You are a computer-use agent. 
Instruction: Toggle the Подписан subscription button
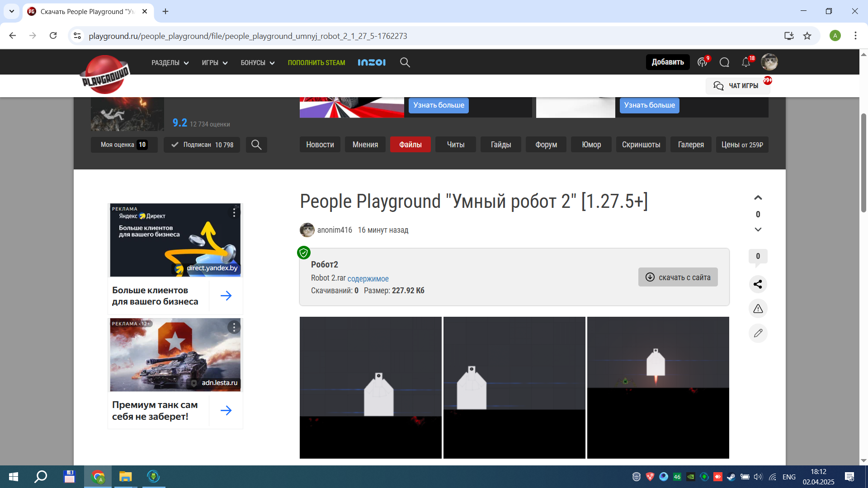tap(202, 145)
